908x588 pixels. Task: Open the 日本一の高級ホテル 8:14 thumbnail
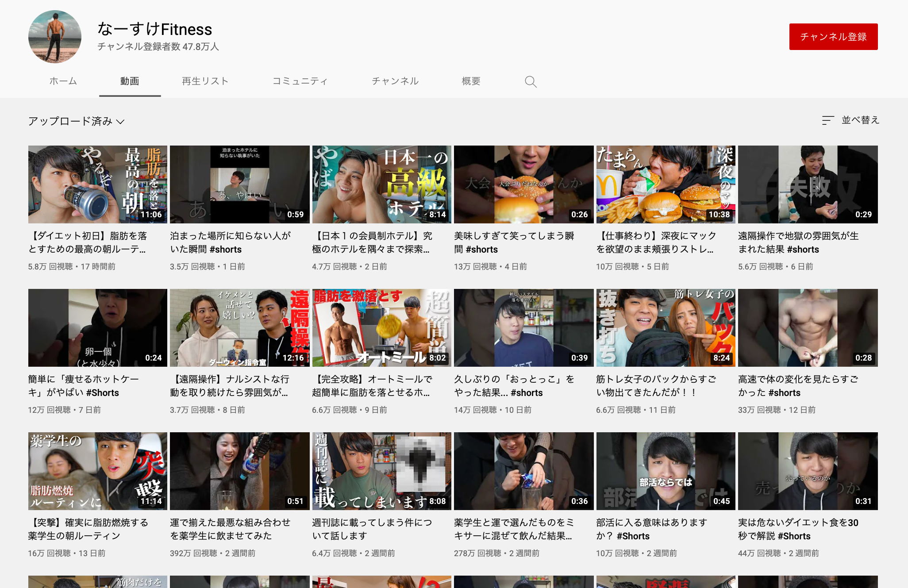pos(381,184)
